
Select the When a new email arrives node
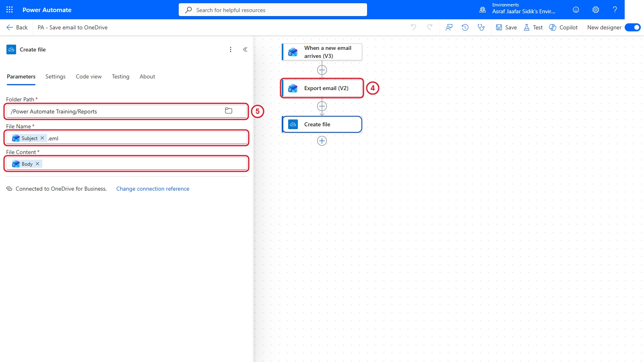pyautogui.click(x=322, y=52)
